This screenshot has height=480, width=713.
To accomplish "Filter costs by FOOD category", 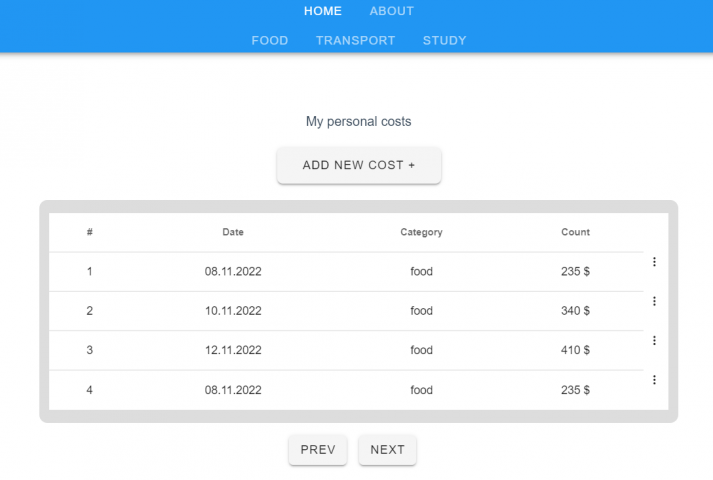I will point(270,40).
